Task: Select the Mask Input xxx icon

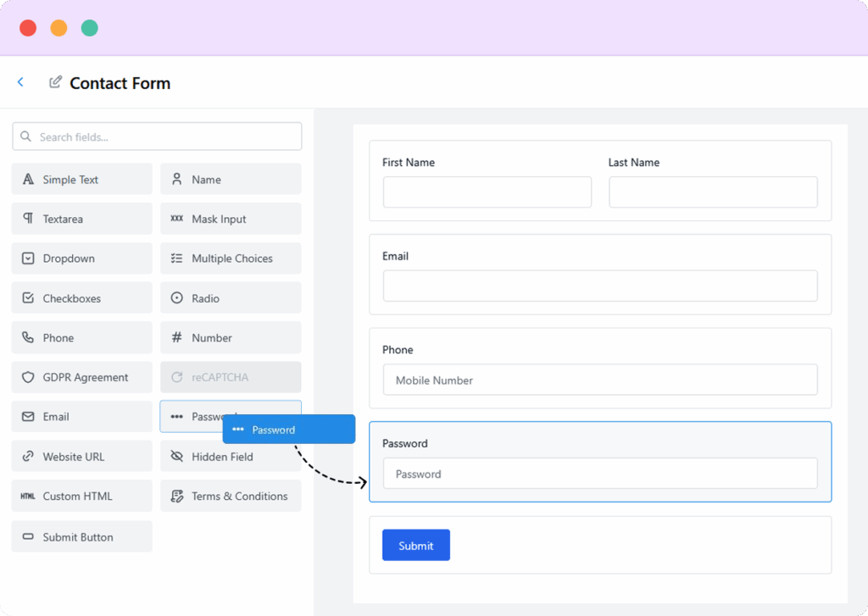Action: (x=176, y=219)
